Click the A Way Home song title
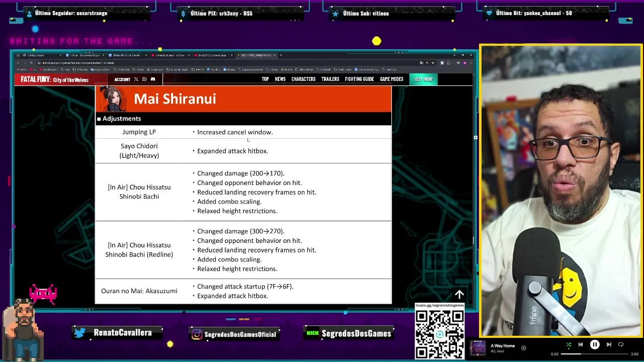Image resolution: width=644 pixels, height=362 pixels. pyautogui.click(x=503, y=346)
